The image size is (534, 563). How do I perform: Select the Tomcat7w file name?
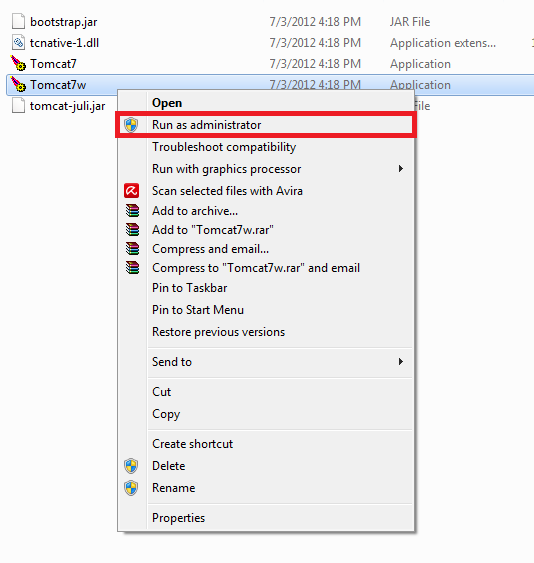58,85
